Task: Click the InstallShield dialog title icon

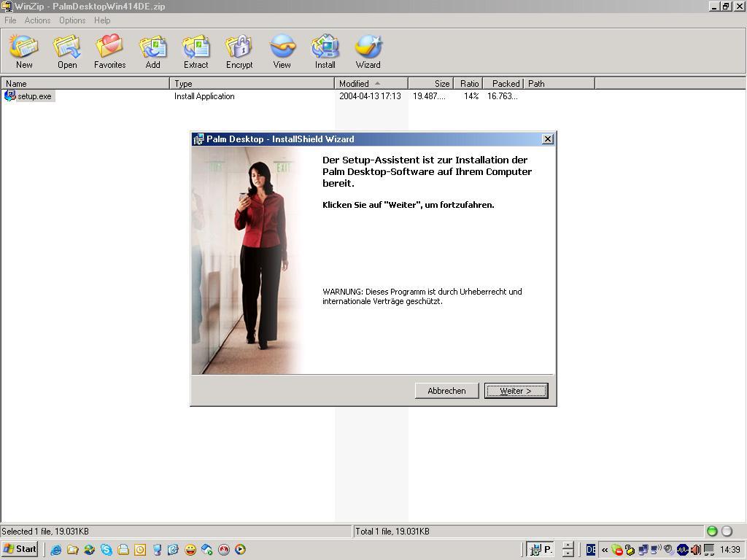Action: point(198,139)
